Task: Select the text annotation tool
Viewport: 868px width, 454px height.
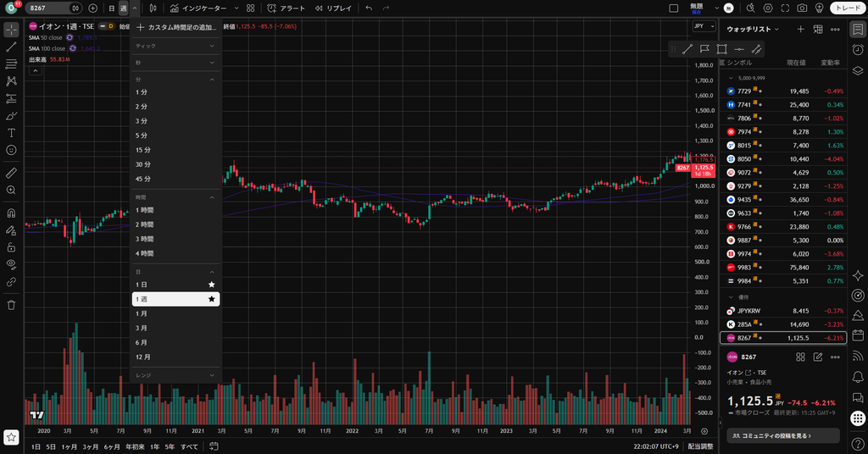Action: [11, 133]
